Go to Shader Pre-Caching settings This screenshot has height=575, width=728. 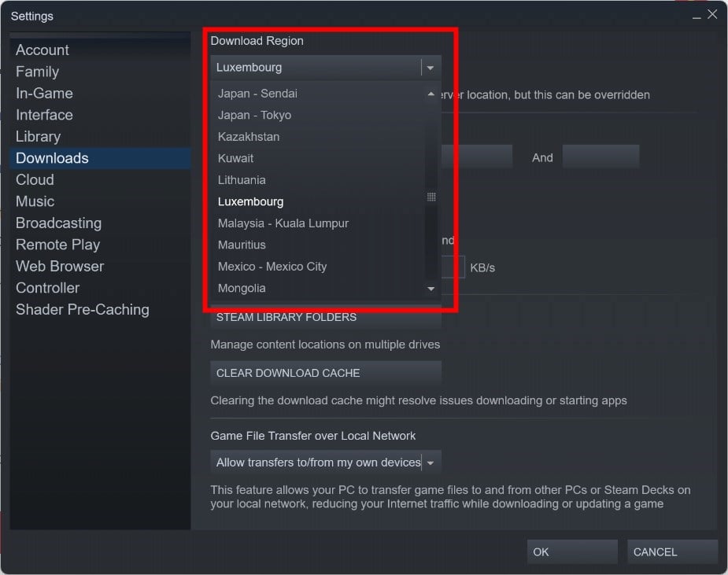point(83,310)
